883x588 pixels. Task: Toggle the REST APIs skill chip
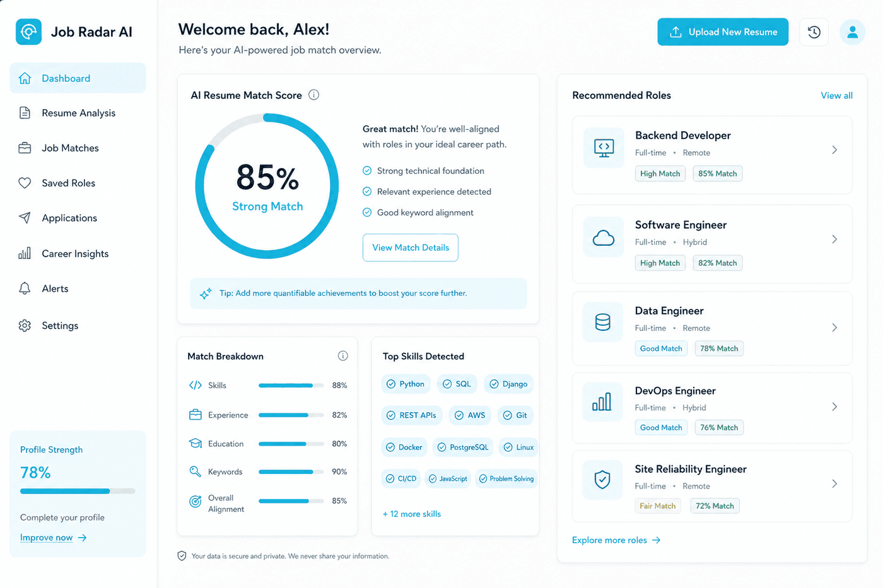(x=411, y=415)
